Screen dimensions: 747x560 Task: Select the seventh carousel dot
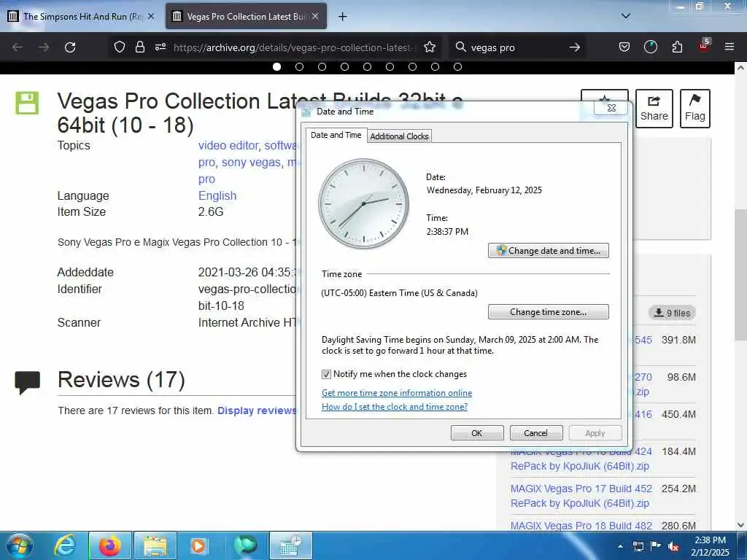(412, 66)
